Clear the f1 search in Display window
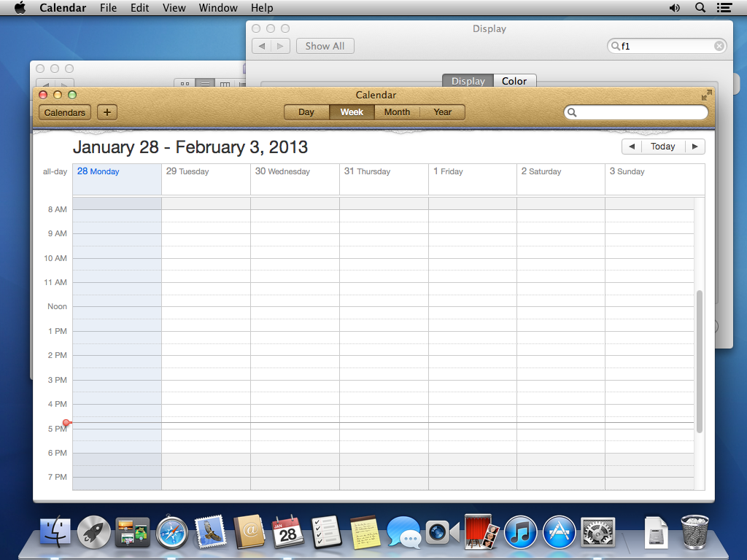This screenshot has height=560, width=747. pos(719,46)
